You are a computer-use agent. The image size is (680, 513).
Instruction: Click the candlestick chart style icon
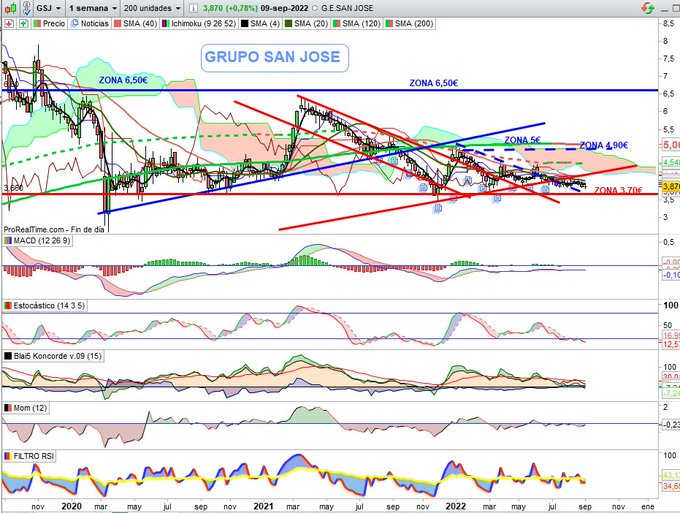pyautogui.click(x=10, y=8)
